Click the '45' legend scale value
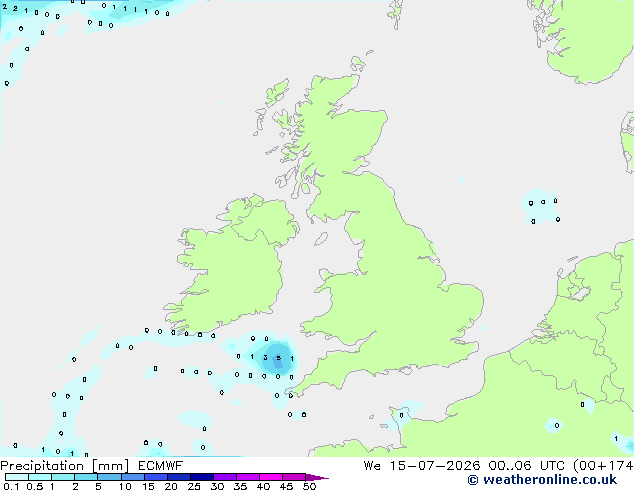Image resolution: width=634 pixels, height=490 pixels. pos(286,486)
